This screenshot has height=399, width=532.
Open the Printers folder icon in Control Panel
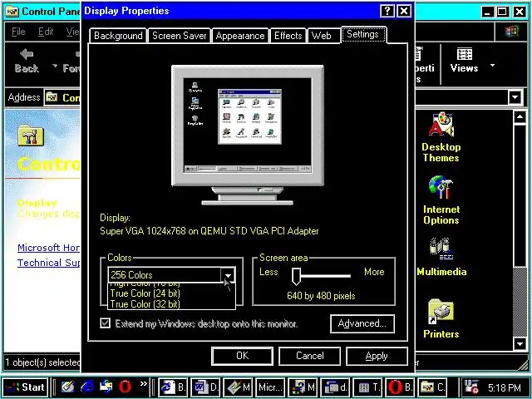point(441,318)
